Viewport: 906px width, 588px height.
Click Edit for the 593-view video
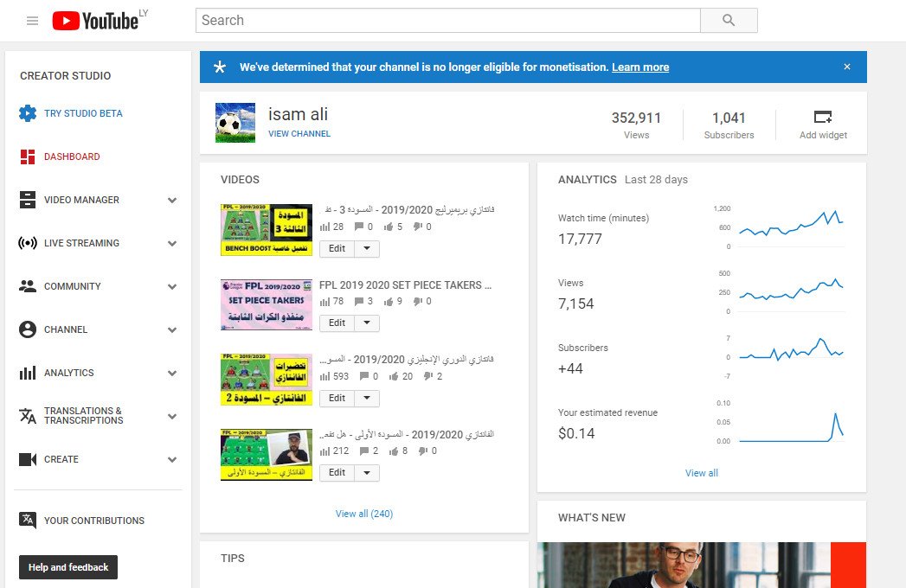(337, 398)
